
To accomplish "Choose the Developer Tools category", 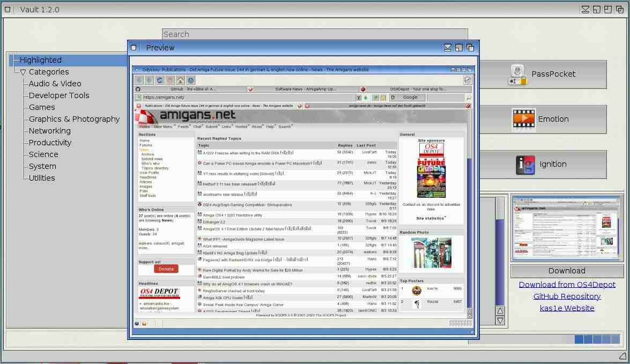I will click(x=59, y=95).
